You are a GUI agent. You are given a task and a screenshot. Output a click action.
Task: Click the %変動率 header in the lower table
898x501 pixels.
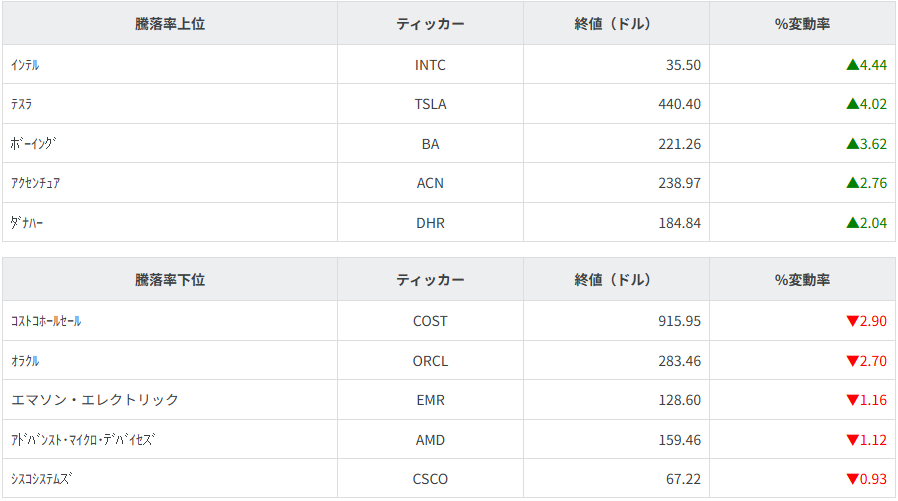(802, 280)
